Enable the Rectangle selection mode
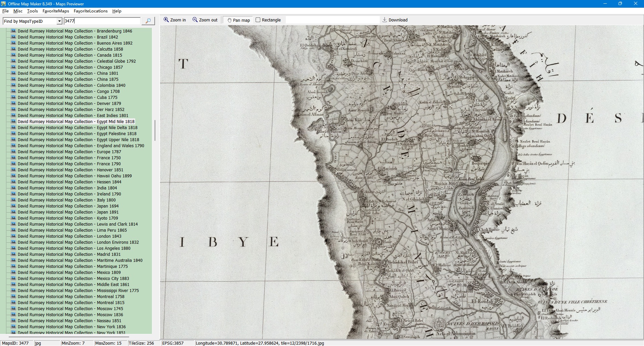Image resolution: width=644 pixels, height=346 pixels. pyautogui.click(x=268, y=20)
